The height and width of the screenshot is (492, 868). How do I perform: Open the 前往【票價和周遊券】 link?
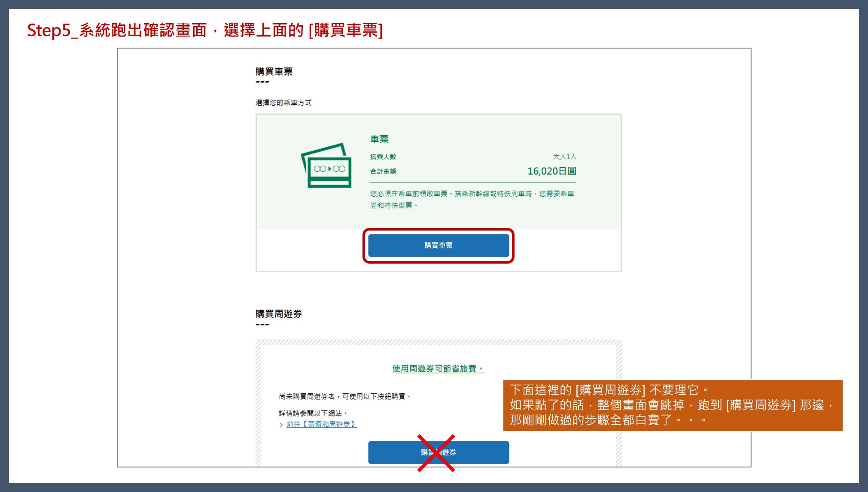(321, 424)
